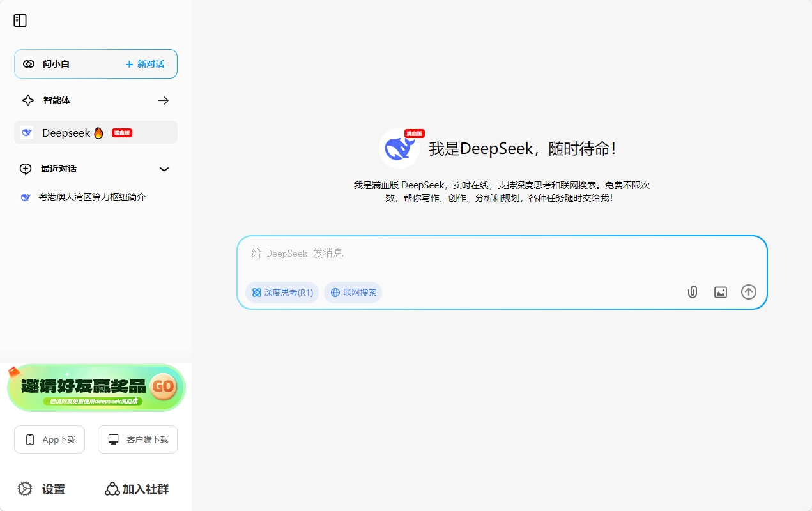Image resolution: width=812 pixels, height=511 pixels.
Task: Click the image upload icon
Action: [x=720, y=292]
